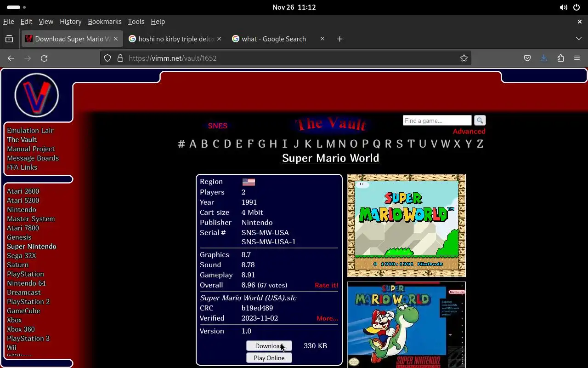
Task: Click the Nov 26 11:12 clock
Action: 294,7
